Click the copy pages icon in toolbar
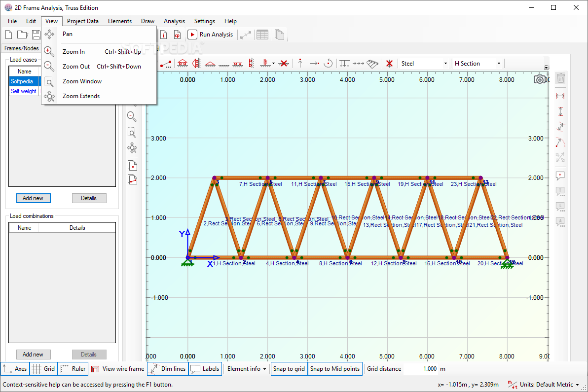 pos(279,35)
